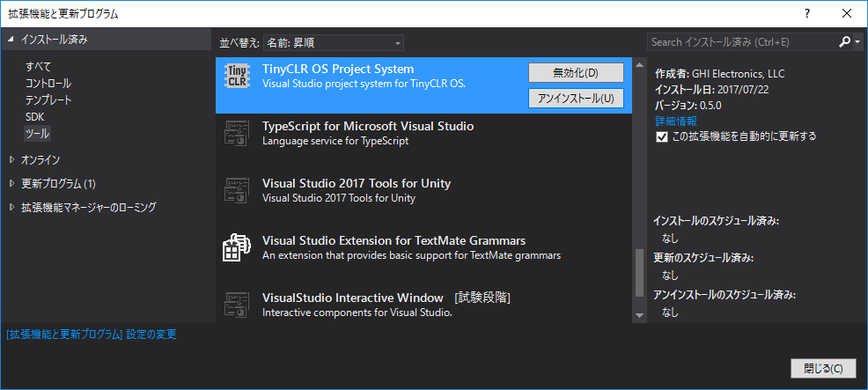Toggle the automatic extension update checkbox (この拡張機能を自動的に更新する)
The image size is (868, 390).
pos(661,136)
